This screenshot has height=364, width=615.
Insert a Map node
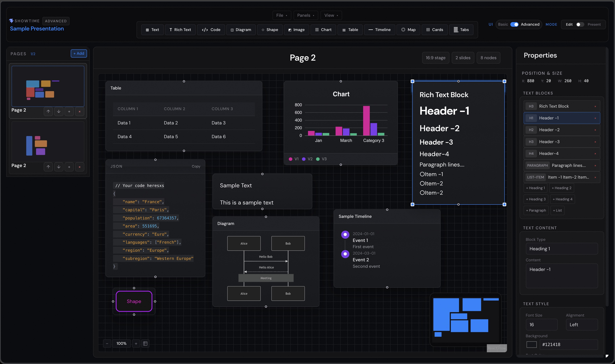coord(408,30)
